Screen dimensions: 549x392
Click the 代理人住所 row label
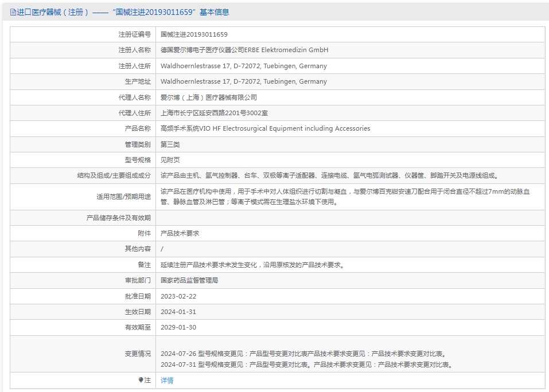pos(134,113)
